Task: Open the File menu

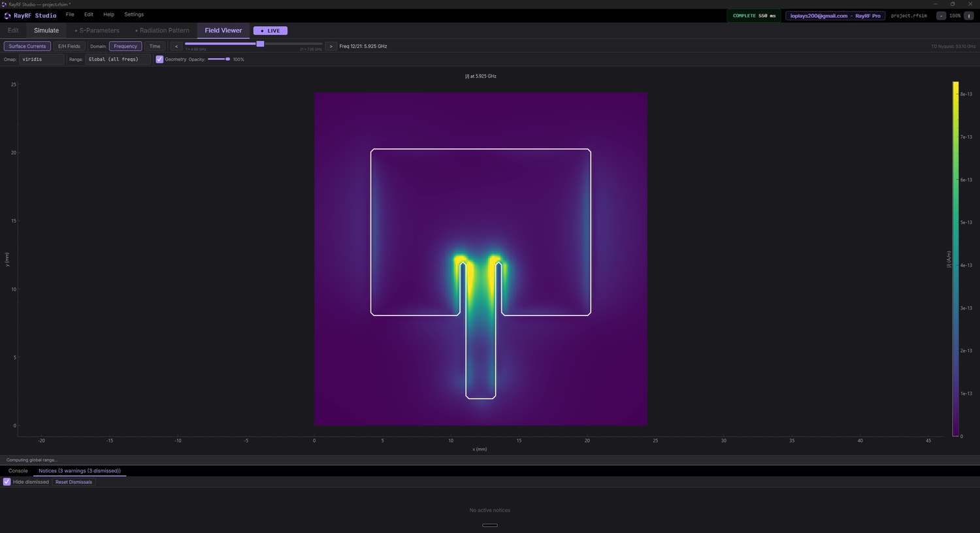Action: point(70,14)
